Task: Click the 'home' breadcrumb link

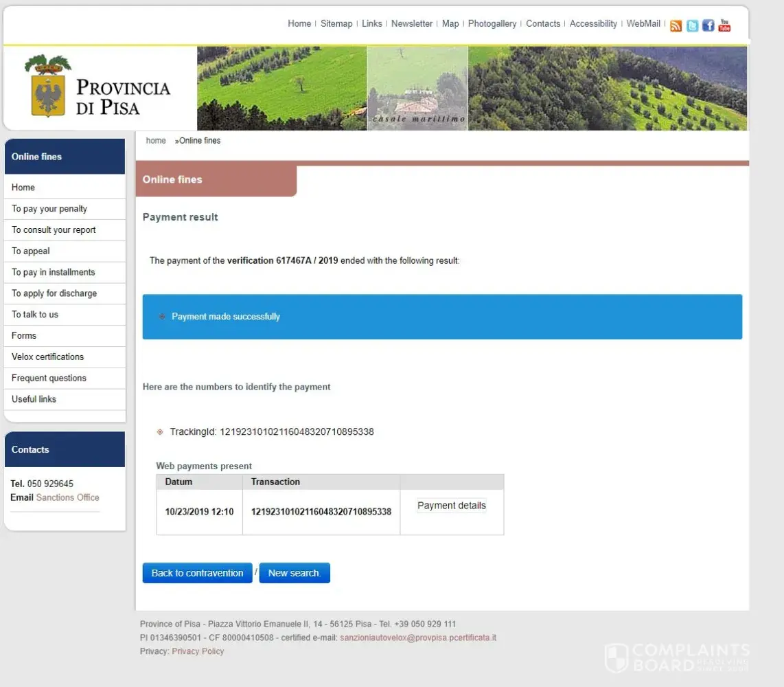Action: [156, 141]
